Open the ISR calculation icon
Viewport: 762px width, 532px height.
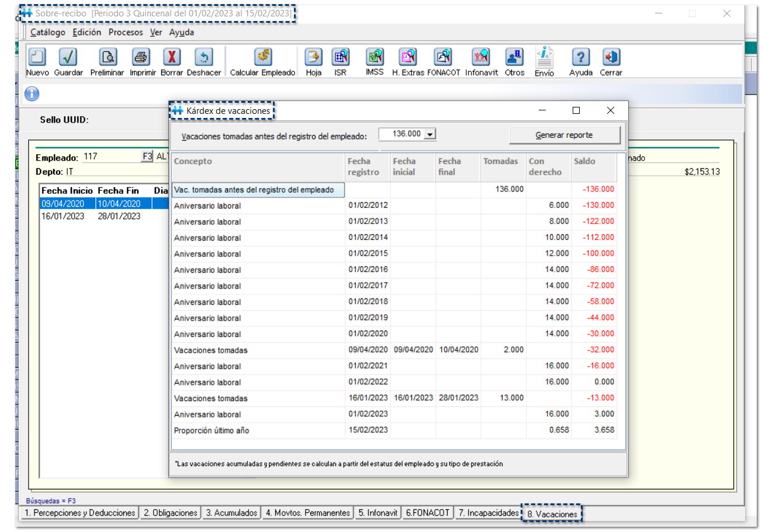pyautogui.click(x=340, y=57)
